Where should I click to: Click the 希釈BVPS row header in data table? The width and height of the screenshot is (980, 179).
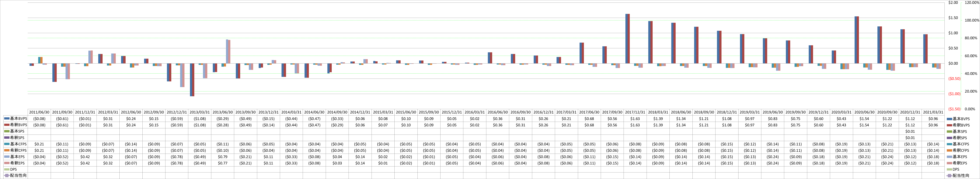click(16, 125)
